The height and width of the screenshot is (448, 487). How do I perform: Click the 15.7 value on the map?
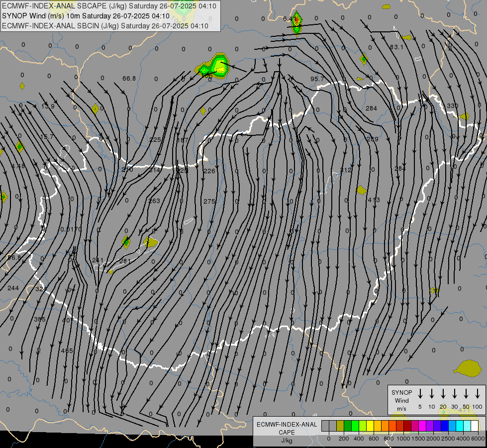(x=47, y=137)
